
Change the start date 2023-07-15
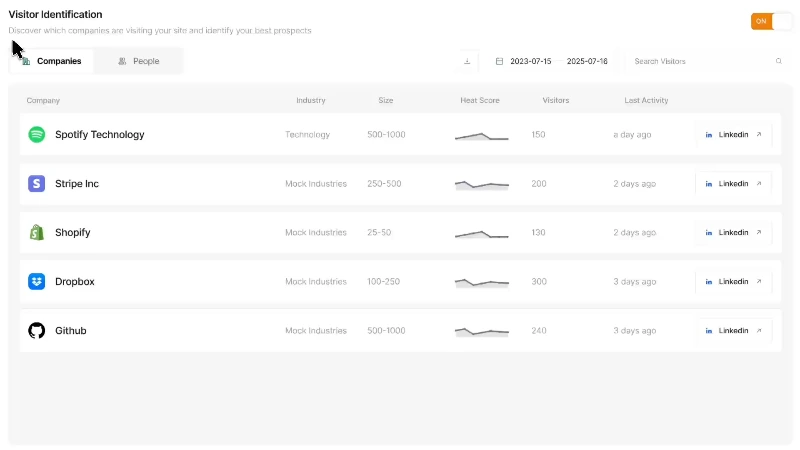(531, 61)
